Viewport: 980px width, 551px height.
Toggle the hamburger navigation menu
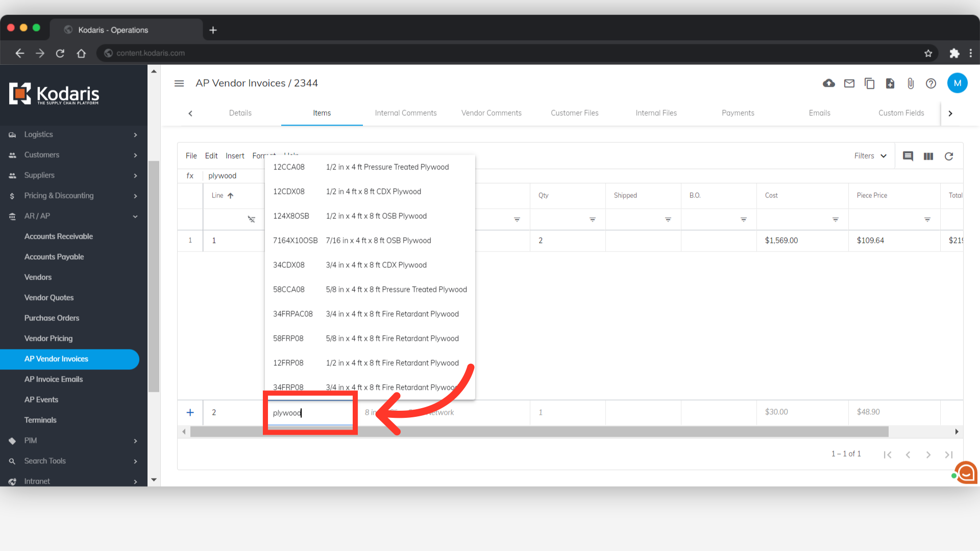pyautogui.click(x=179, y=83)
